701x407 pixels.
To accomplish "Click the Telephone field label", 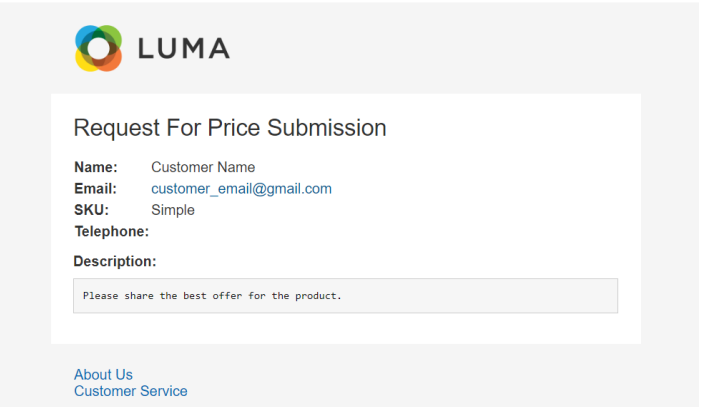I will [x=111, y=232].
